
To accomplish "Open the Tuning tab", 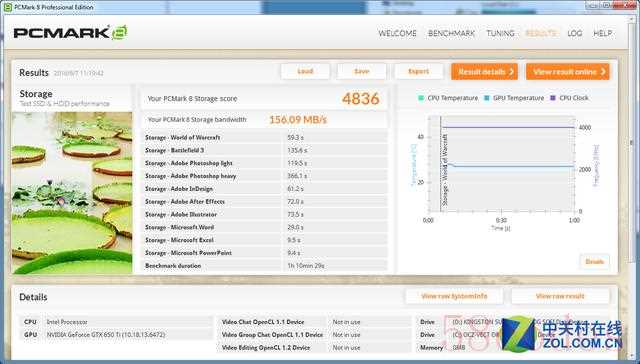I will point(500,33).
